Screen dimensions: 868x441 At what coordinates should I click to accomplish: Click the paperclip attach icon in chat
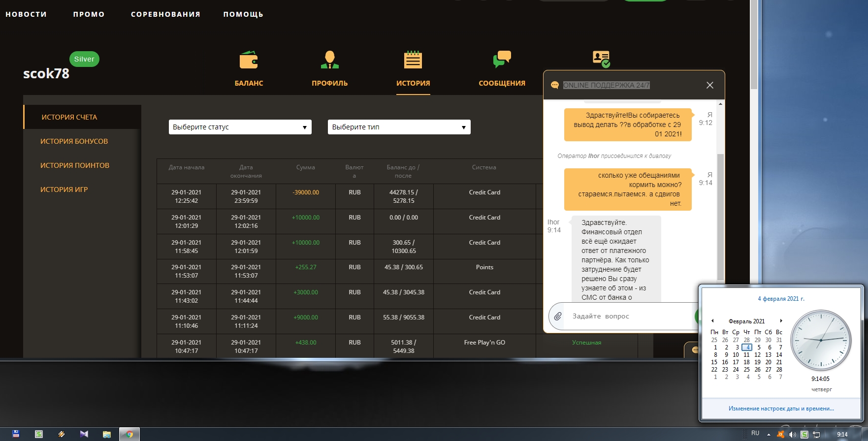point(558,316)
